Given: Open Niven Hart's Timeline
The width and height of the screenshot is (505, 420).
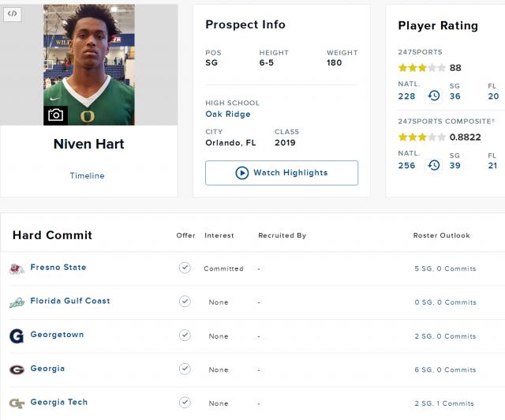Looking at the screenshot, I should [87, 176].
